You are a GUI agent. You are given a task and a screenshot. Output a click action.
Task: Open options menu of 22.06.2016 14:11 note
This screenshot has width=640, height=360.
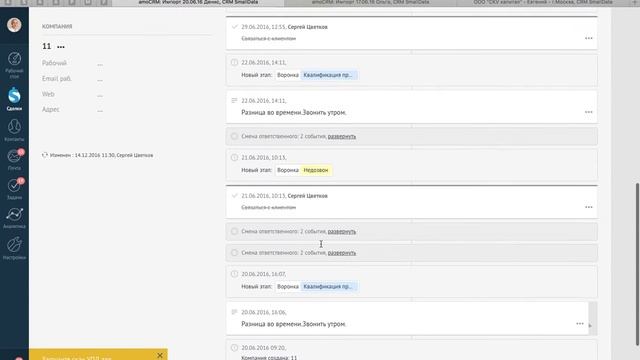(x=589, y=112)
